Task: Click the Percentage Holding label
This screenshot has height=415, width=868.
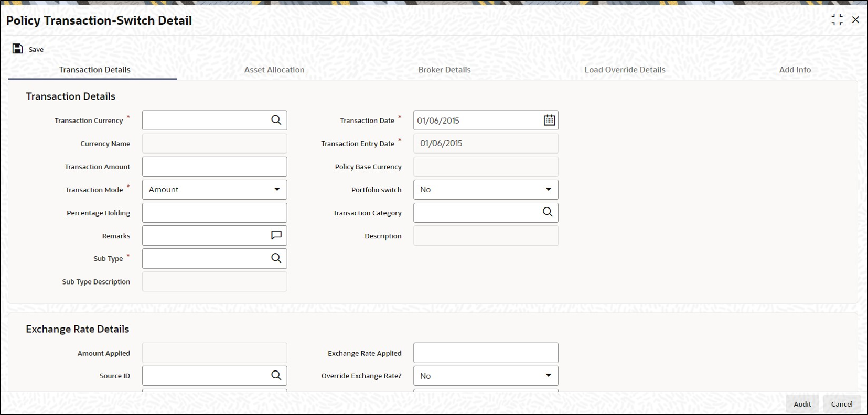Action: pos(98,213)
